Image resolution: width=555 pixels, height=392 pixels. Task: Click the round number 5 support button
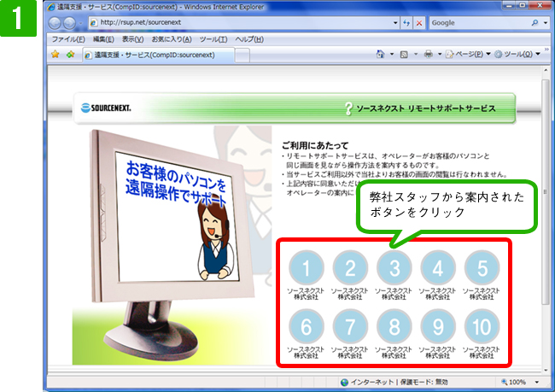click(482, 268)
